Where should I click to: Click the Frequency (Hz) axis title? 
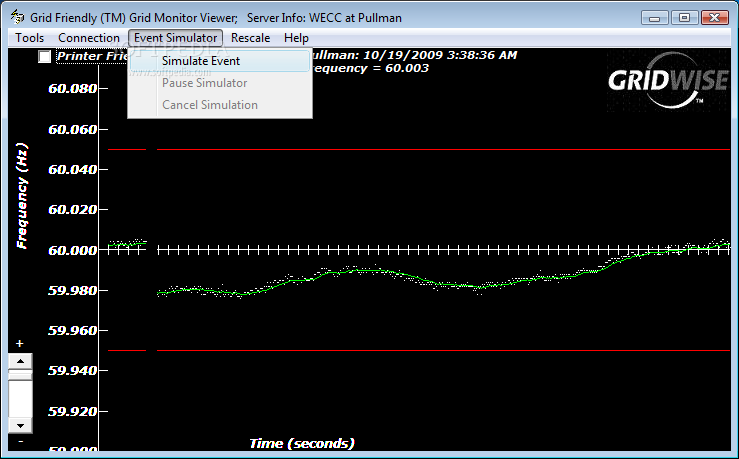pyautogui.click(x=22, y=196)
